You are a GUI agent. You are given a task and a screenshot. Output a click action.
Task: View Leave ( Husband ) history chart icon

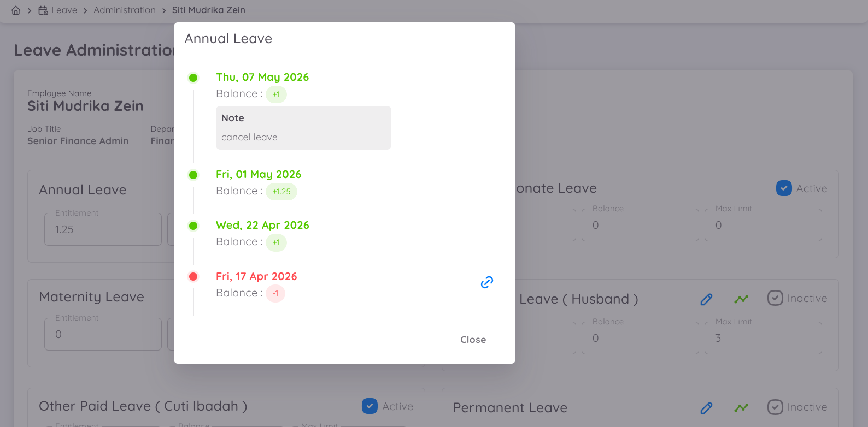point(741,299)
